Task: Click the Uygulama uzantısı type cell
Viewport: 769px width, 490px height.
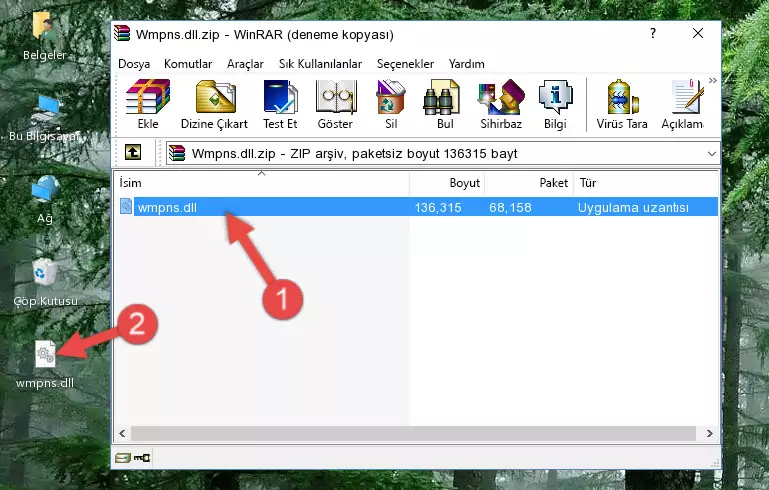Action: pos(633,207)
